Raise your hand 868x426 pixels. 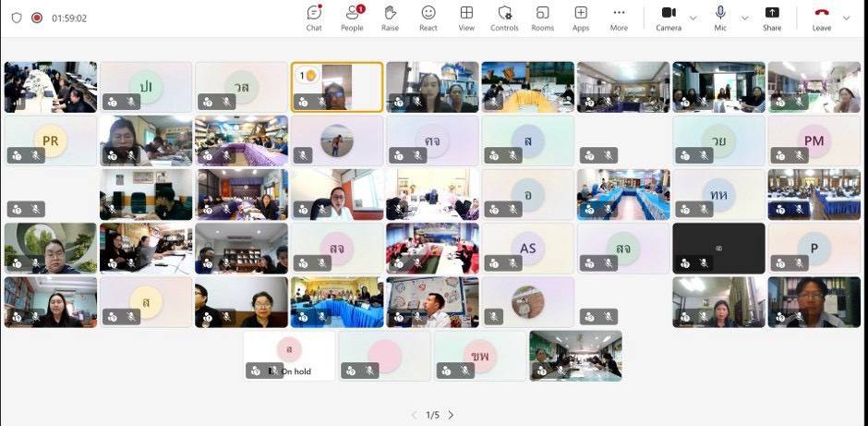click(390, 18)
